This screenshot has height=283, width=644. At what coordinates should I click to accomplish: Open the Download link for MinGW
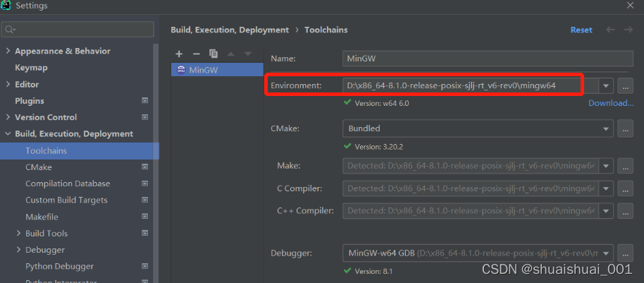click(611, 103)
